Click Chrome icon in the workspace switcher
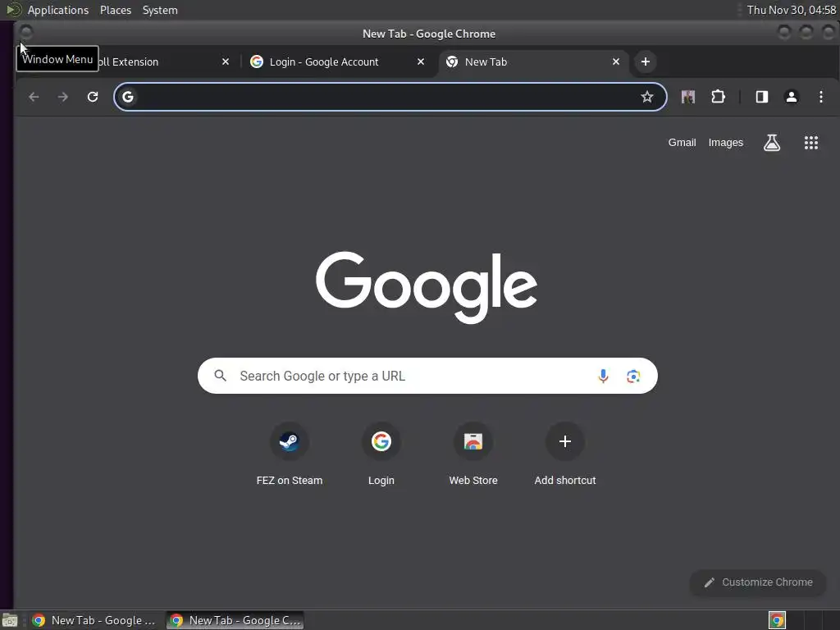 click(x=777, y=620)
